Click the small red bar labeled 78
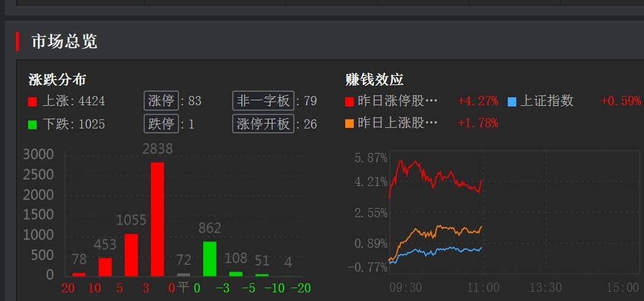This screenshot has width=644, height=301. (79, 275)
